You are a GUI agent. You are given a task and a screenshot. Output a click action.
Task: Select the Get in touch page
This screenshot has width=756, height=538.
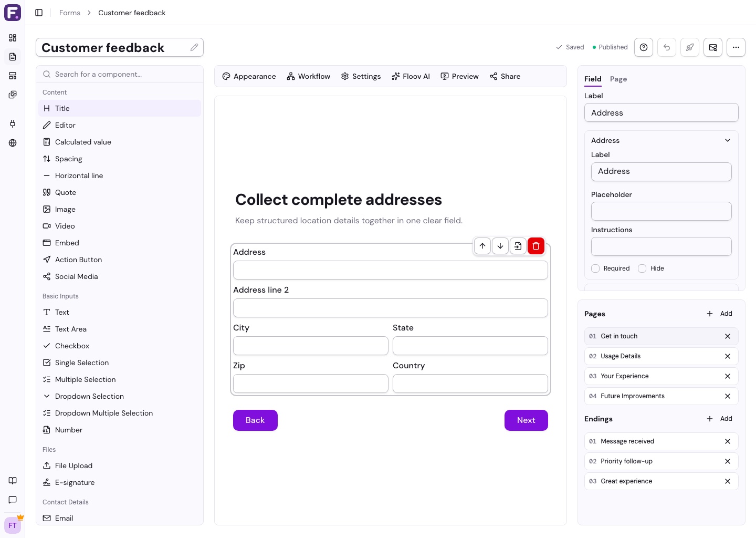661,336
